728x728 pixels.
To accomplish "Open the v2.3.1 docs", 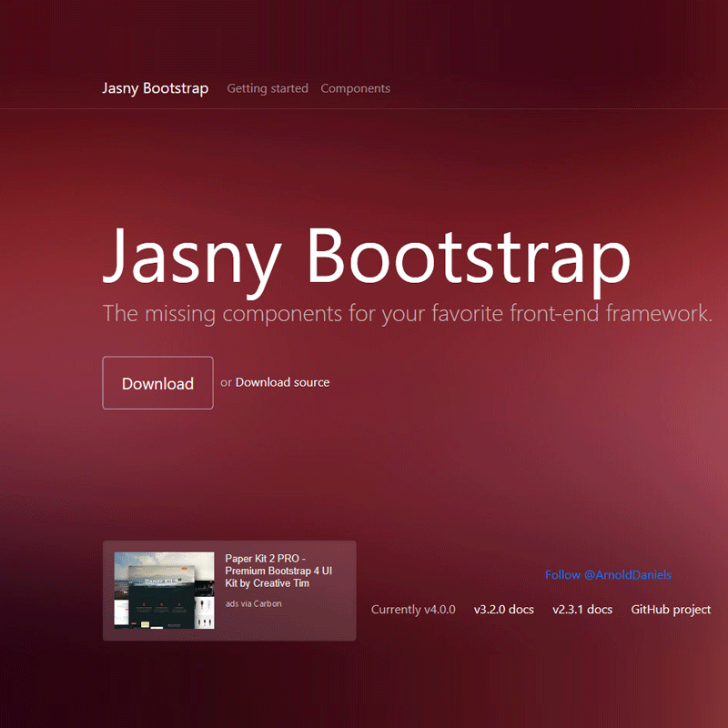I will coord(581,610).
